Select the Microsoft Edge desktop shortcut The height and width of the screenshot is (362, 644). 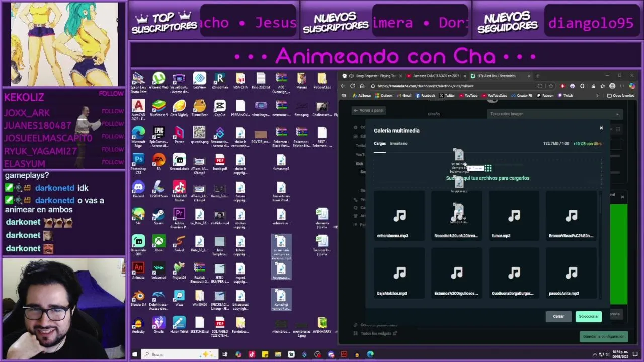(138, 137)
